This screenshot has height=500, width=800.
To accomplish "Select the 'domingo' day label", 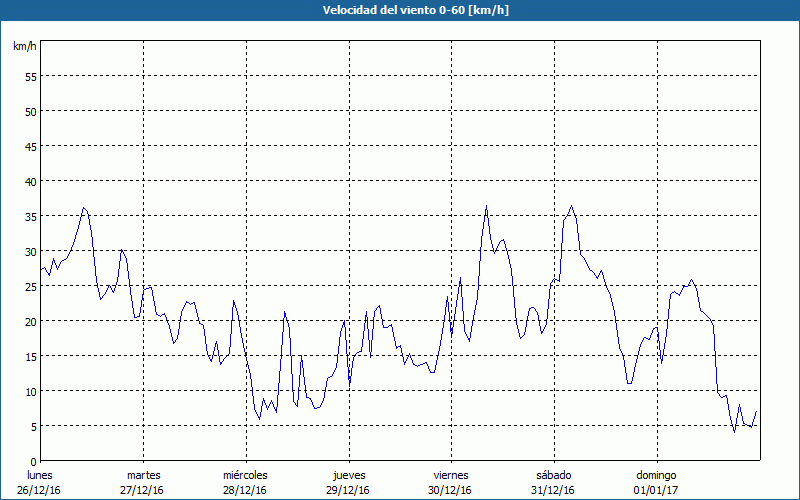I will pyautogui.click(x=655, y=475).
